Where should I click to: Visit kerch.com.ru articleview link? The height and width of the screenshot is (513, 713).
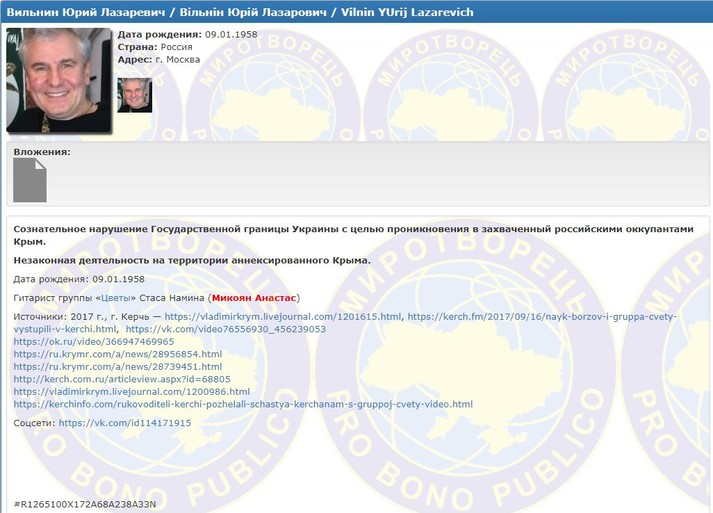(x=122, y=379)
